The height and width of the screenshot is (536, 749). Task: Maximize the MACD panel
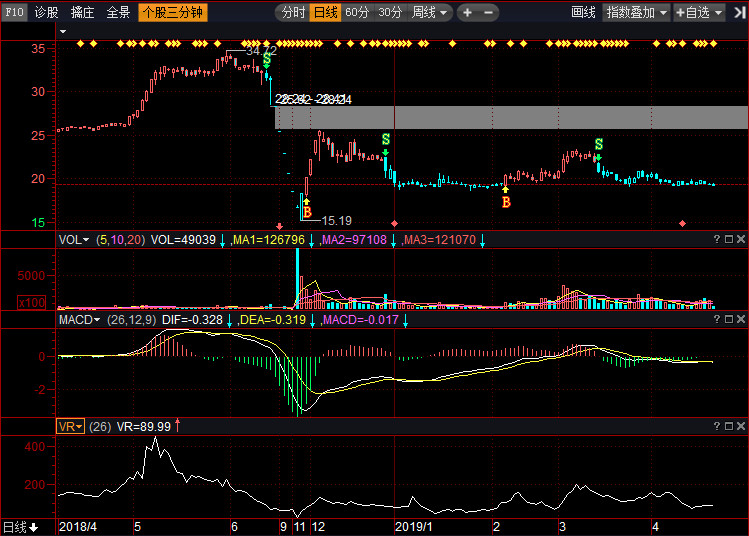click(728, 319)
